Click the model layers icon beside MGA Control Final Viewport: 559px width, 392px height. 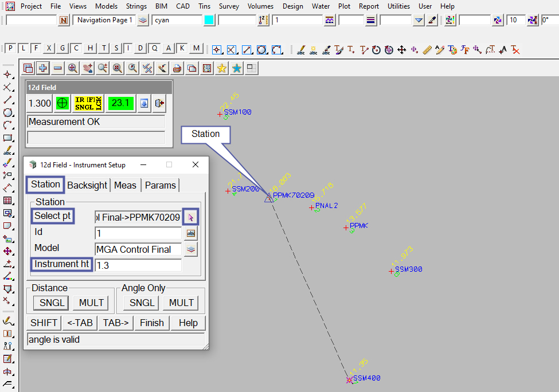click(191, 249)
